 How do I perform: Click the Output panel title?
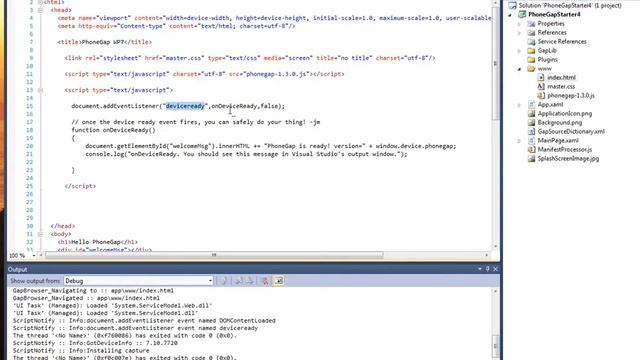click(x=18, y=269)
